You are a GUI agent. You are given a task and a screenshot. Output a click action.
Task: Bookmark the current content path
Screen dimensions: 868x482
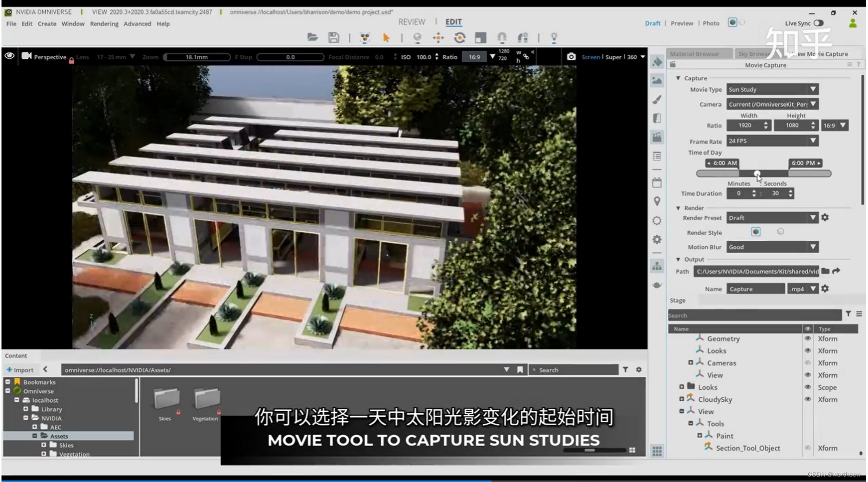click(520, 370)
